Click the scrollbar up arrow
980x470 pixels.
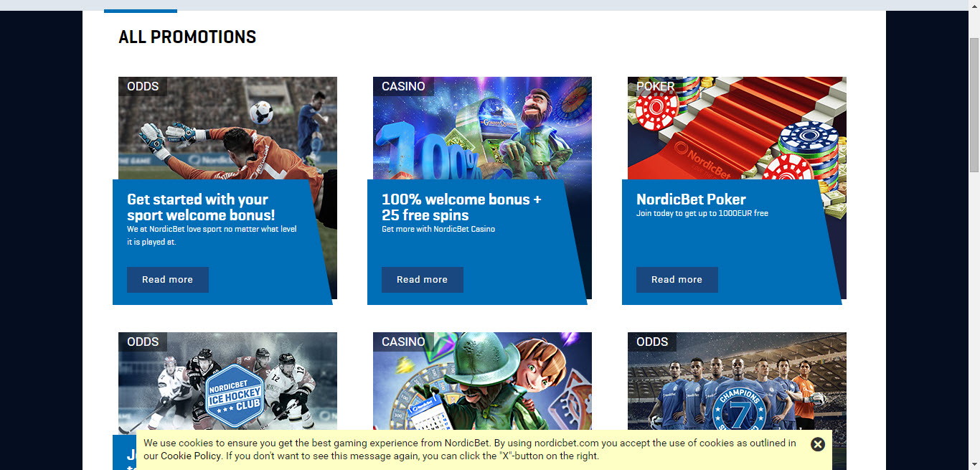974,5
